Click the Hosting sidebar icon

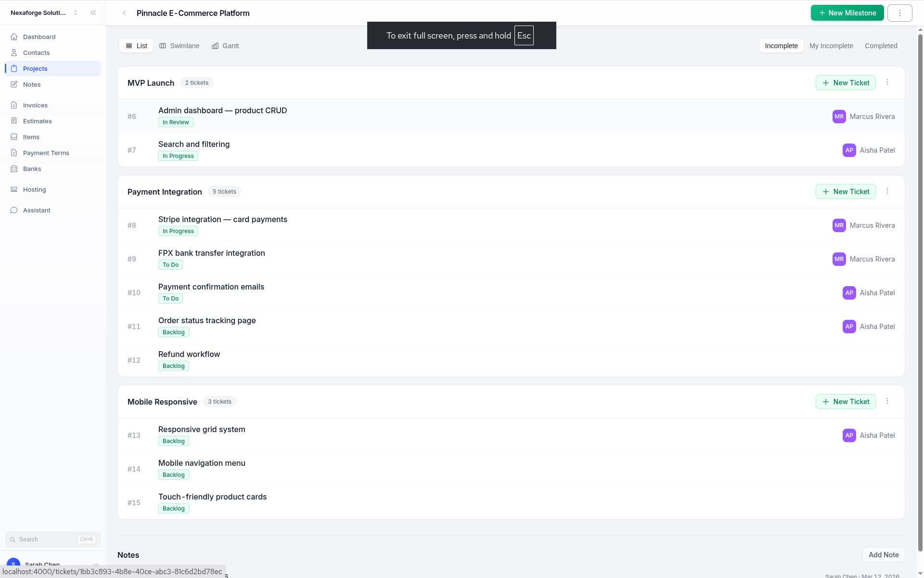tap(14, 189)
